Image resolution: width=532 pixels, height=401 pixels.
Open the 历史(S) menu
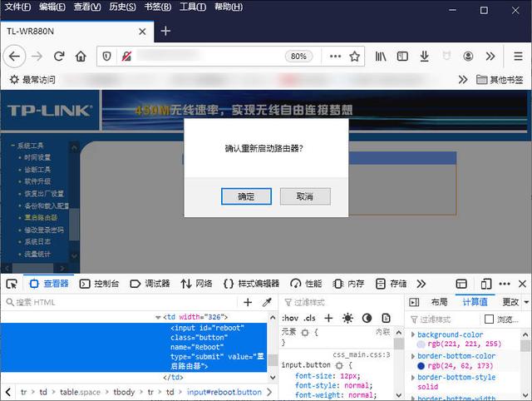coord(122,7)
